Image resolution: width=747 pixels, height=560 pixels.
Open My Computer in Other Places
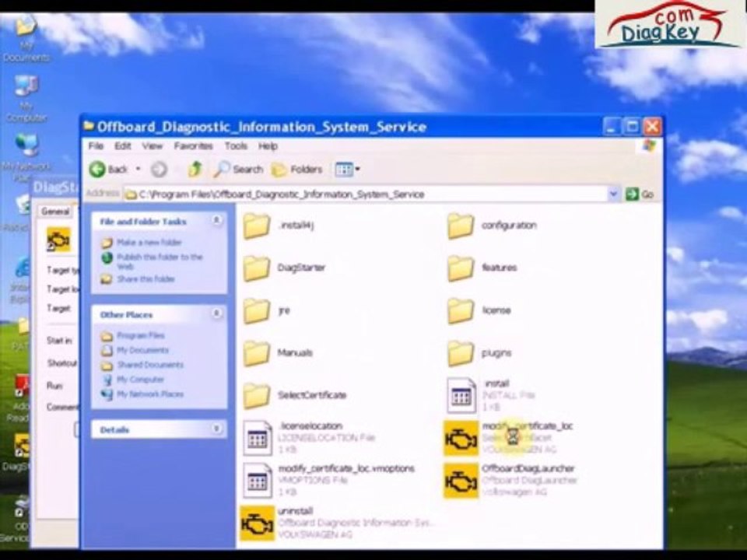coord(140,380)
